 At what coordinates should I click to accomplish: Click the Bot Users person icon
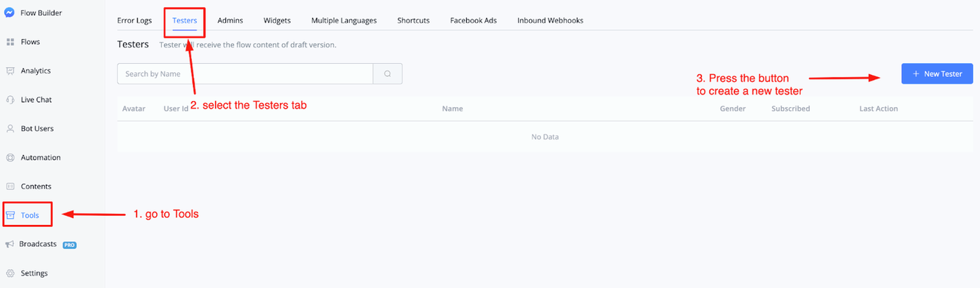[x=10, y=129]
